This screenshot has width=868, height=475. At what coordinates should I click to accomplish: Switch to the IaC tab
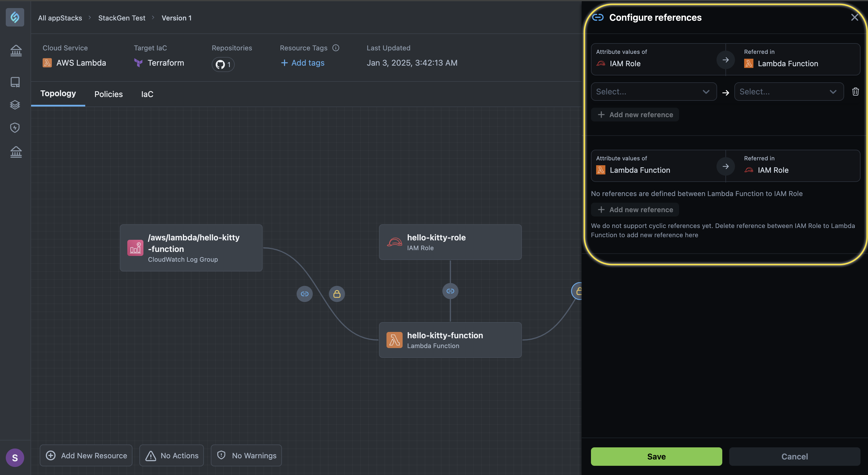coord(147,94)
